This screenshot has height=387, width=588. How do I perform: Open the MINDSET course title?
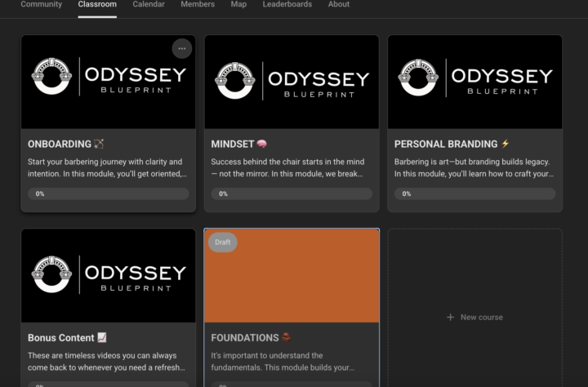tap(233, 144)
